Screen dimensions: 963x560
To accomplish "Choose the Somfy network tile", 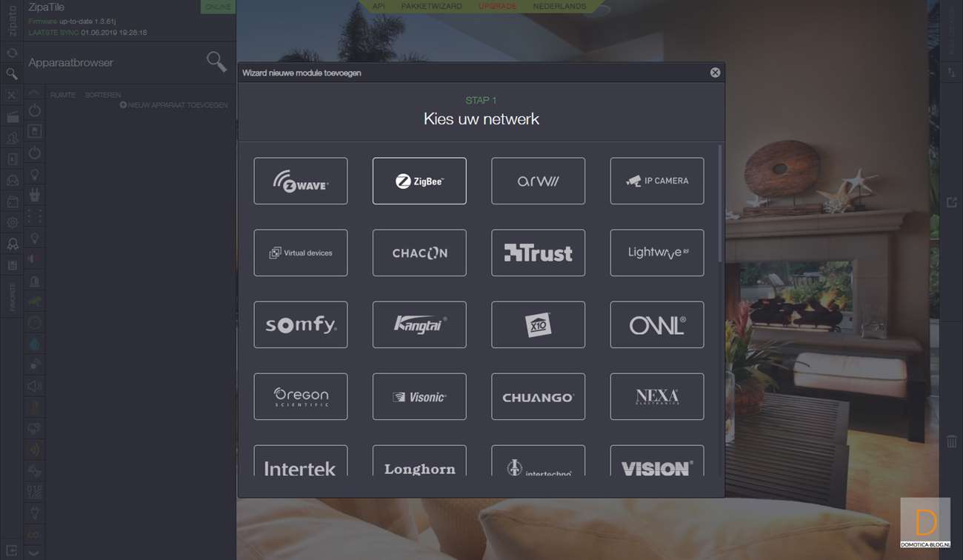I will pyautogui.click(x=301, y=324).
